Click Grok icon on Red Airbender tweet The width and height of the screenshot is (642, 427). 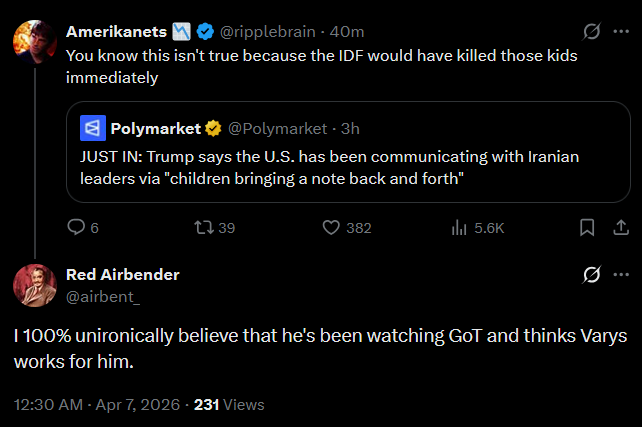coord(591,274)
